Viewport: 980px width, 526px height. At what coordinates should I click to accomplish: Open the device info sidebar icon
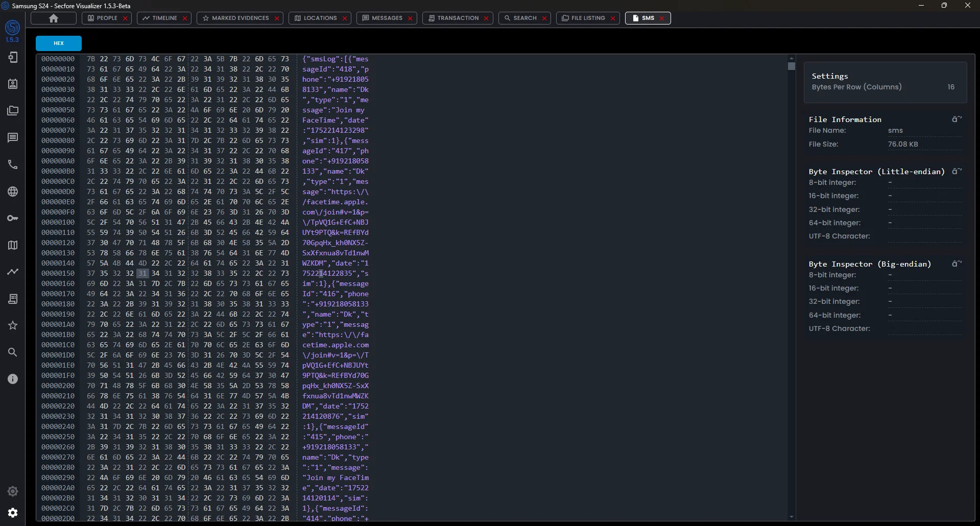pos(13,57)
